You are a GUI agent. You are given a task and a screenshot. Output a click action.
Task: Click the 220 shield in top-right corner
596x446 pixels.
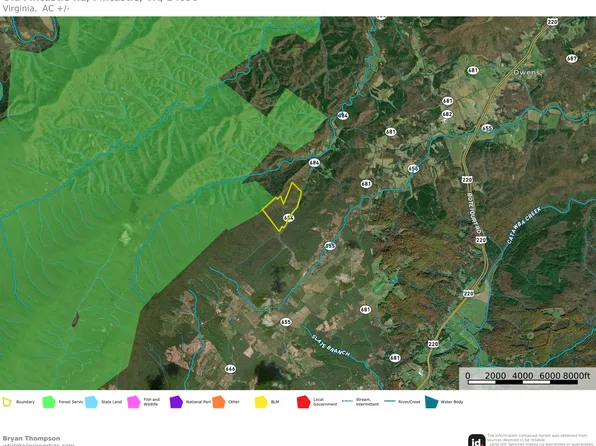[x=552, y=22]
